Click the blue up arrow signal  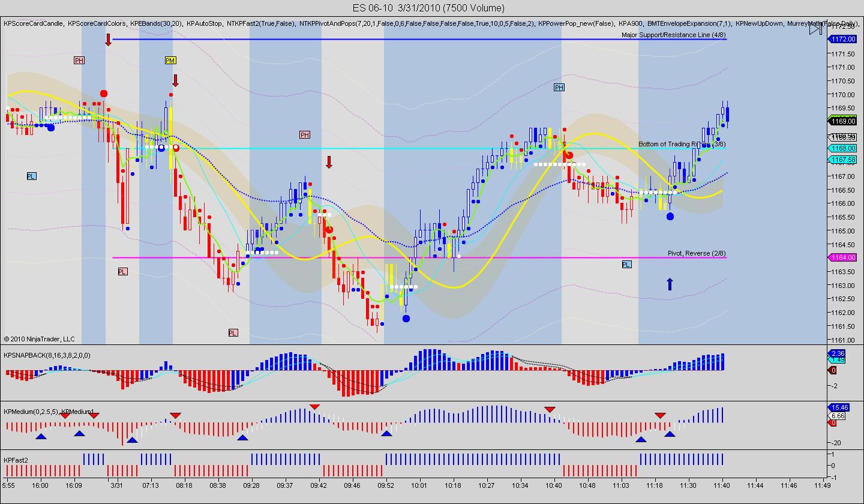click(670, 284)
